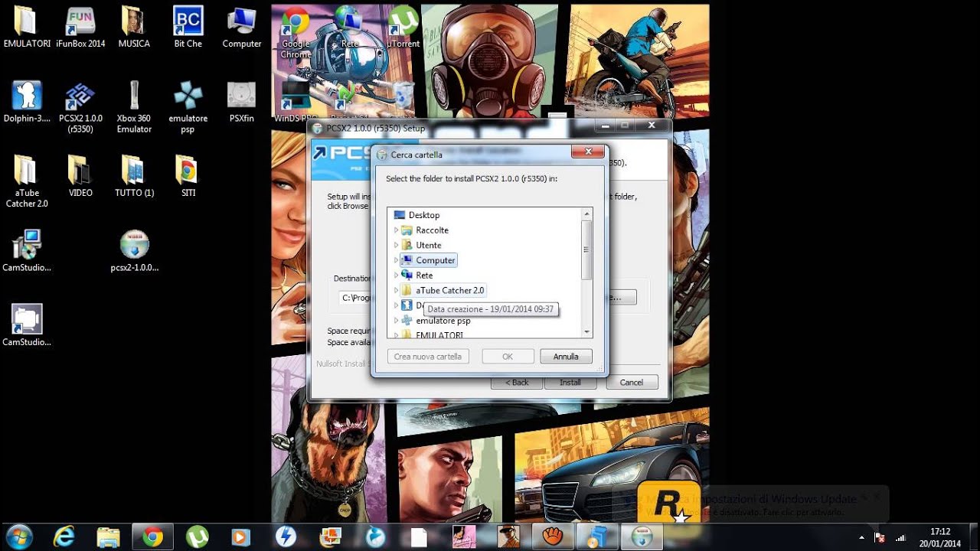Image resolution: width=980 pixels, height=551 pixels.
Task: Click the folder tree scrollbar down arrow
Action: point(587,332)
